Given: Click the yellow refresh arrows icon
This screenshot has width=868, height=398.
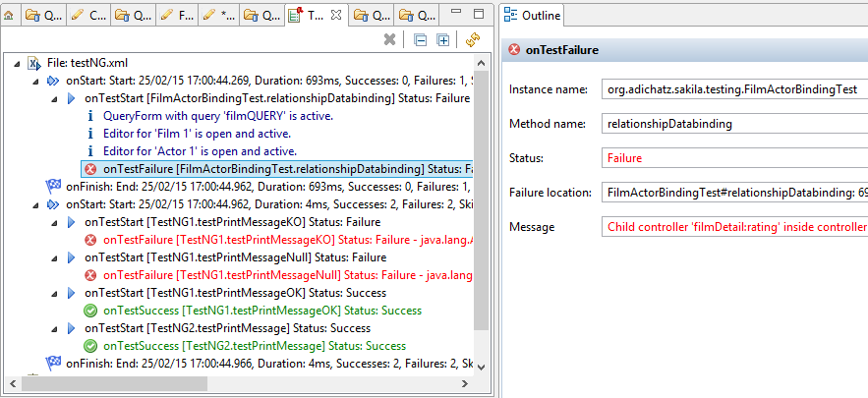Looking at the screenshot, I should click(472, 40).
